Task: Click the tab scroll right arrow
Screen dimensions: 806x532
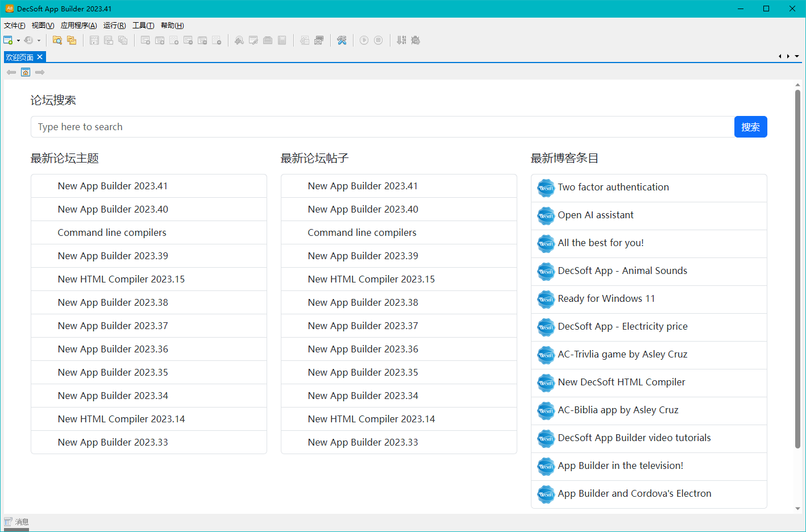Action: pos(788,56)
